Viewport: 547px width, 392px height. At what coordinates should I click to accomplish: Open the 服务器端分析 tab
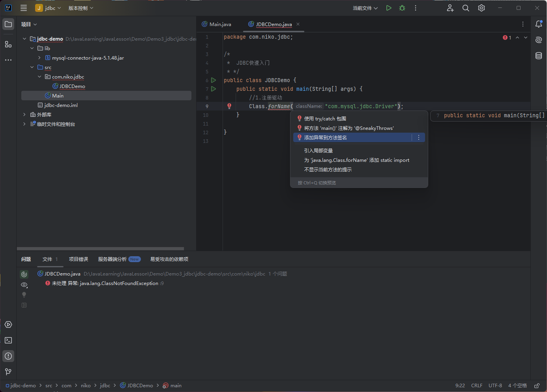(x=119, y=259)
